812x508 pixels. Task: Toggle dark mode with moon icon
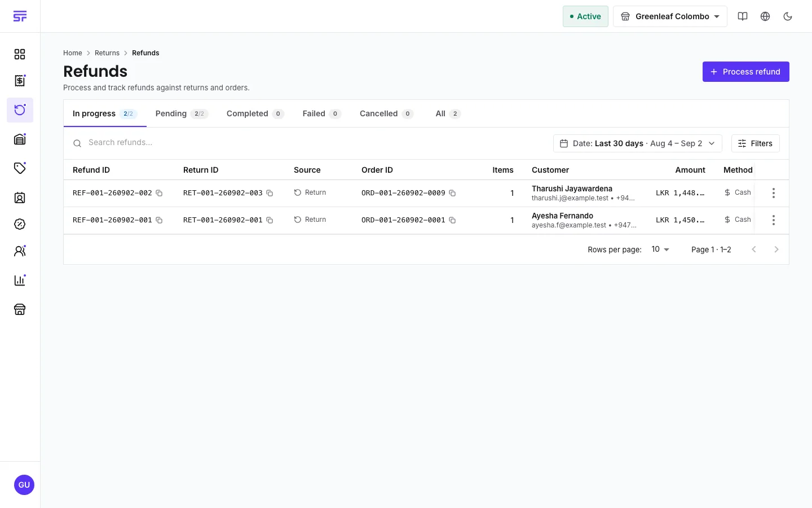coord(788,16)
